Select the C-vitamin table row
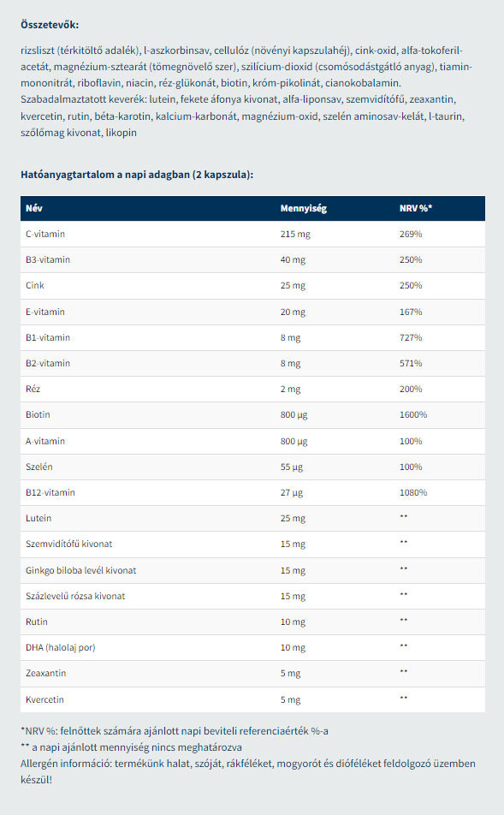504x815 pixels. [252, 234]
